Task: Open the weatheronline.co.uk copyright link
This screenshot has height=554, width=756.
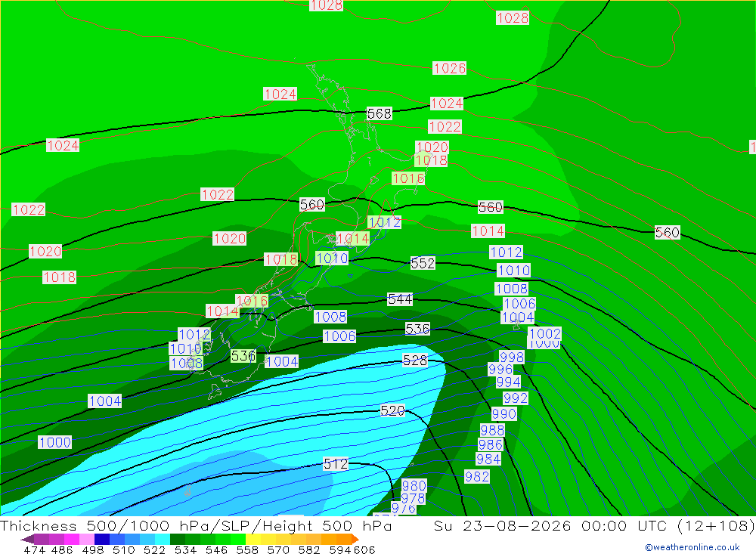Action: point(692,547)
